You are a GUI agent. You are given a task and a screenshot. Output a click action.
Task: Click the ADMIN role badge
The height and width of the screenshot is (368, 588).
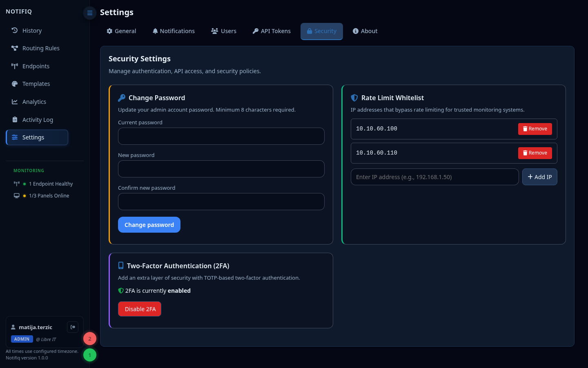coord(22,339)
